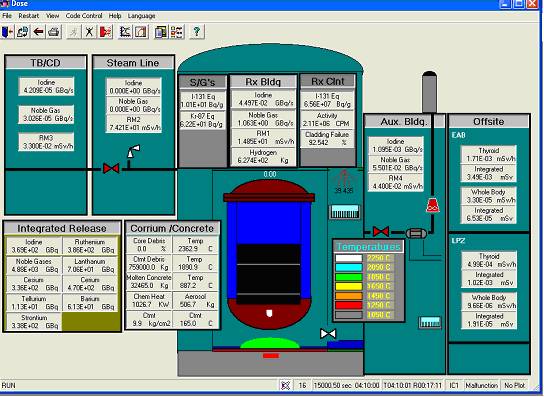Click the No Plot status bar field
Viewport: 544px width, 397px height.
(x=515, y=385)
